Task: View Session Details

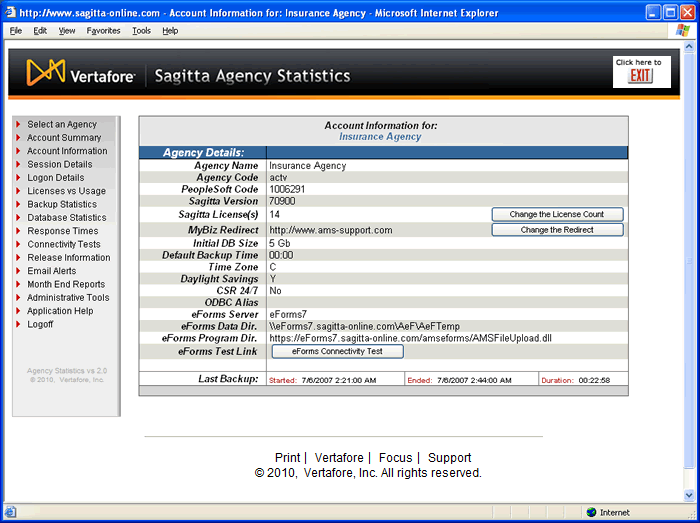Action: click(x=60, y=164)
